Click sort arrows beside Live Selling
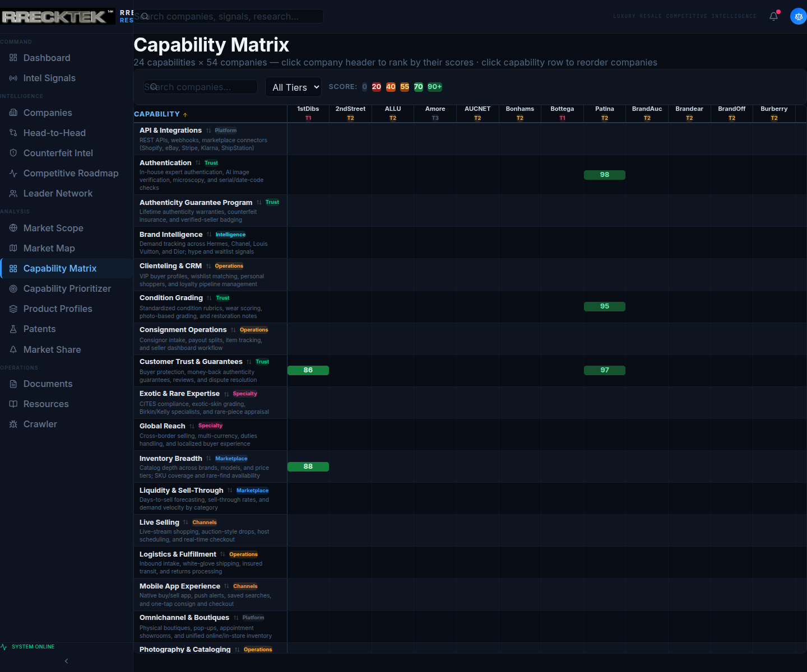Image resolution: width=807 pixels, height=672 pixels. (185, 522)
